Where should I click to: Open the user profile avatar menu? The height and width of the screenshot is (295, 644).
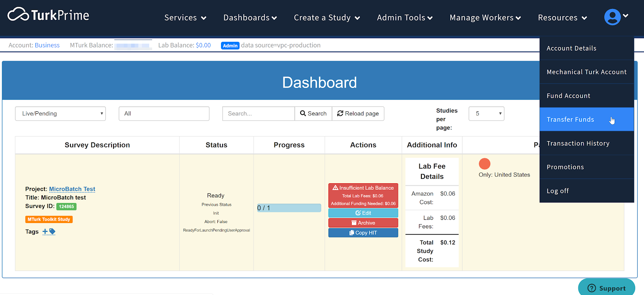coord(612,17)
